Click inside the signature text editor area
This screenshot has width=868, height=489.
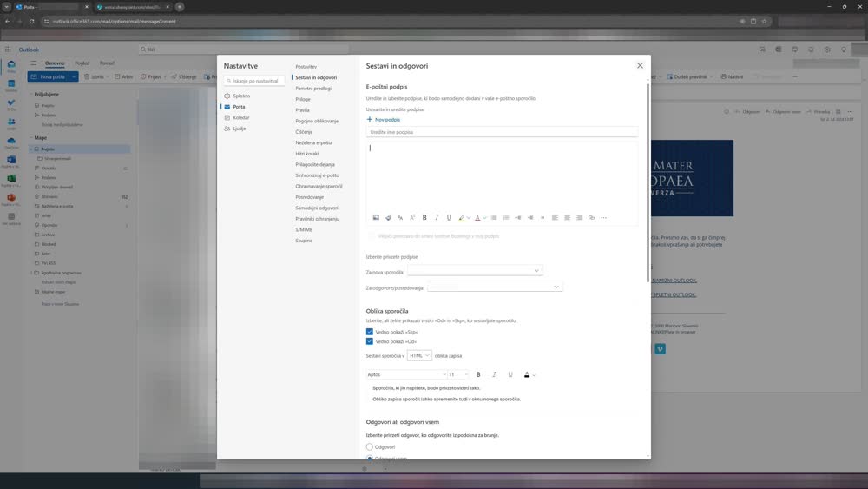coord(502,176)
